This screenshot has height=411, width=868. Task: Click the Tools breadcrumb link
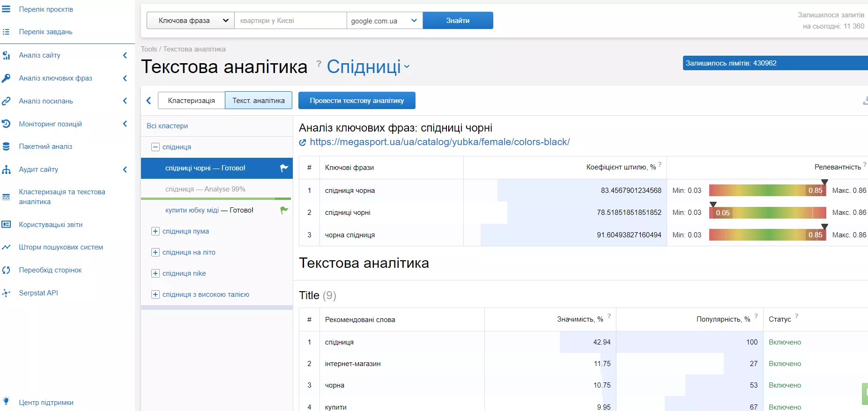(x=149, y=49)
